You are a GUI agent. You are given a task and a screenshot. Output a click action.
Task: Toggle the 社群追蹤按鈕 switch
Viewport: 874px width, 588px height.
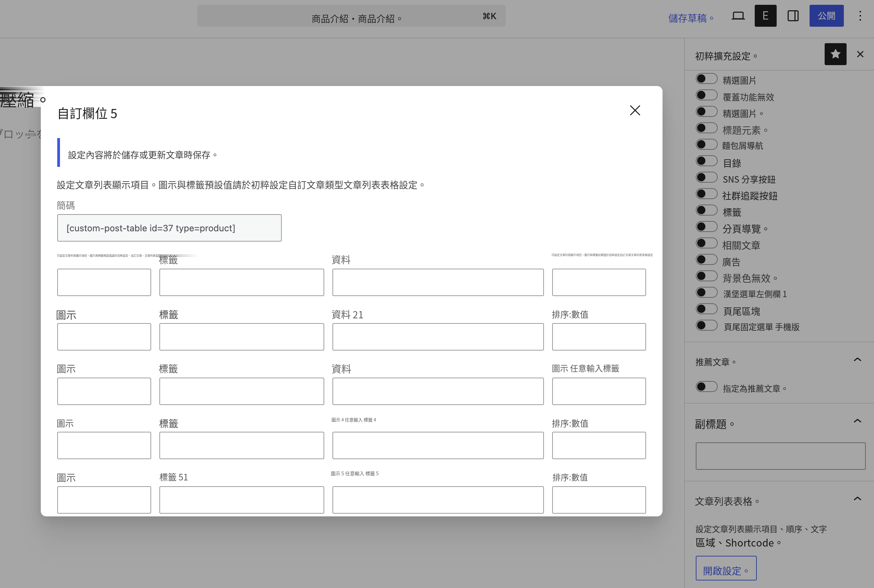click(706, 194)
